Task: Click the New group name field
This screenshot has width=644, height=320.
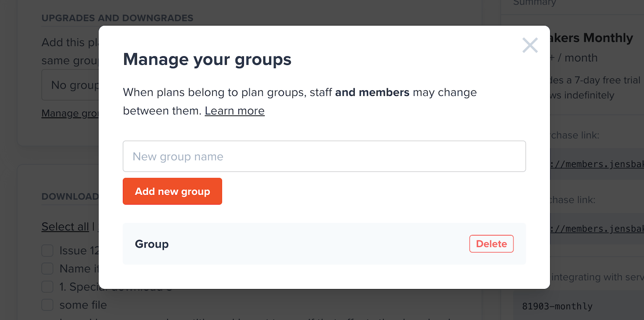Action: coord(324,156)
